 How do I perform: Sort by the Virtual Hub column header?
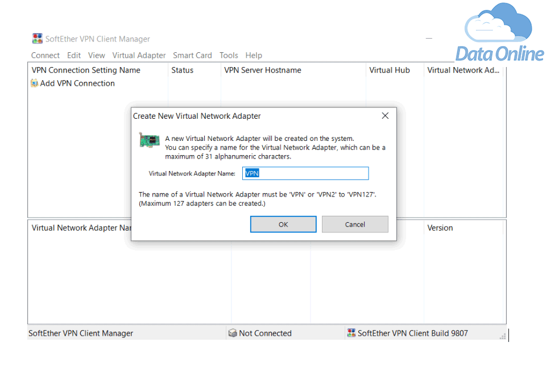click(395, 70)
